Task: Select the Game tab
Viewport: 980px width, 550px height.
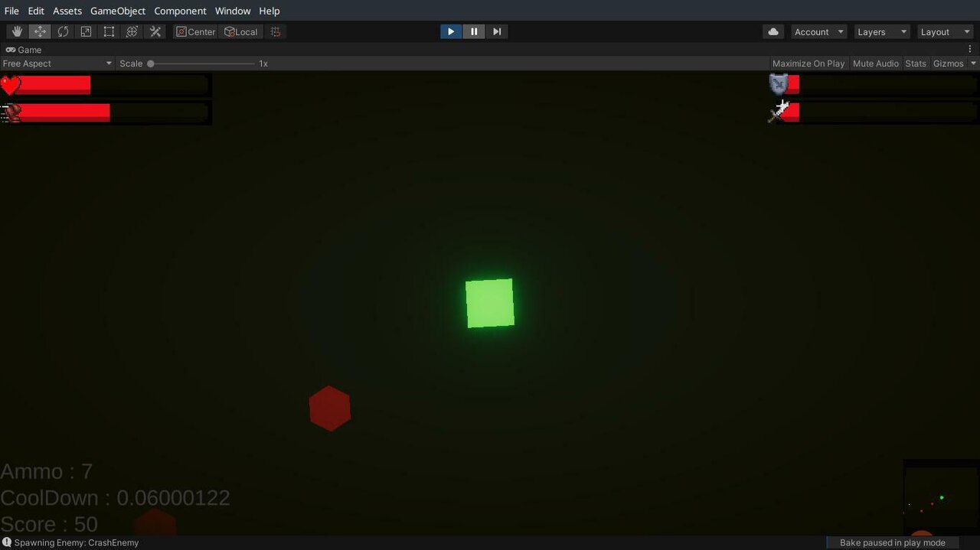Action: tap(24, 50)
